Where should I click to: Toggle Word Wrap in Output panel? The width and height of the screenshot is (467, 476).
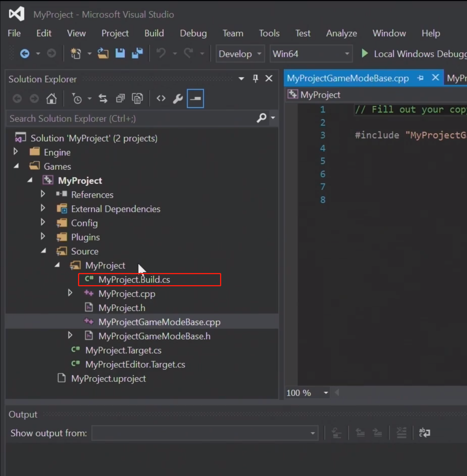tap(425, 432)
